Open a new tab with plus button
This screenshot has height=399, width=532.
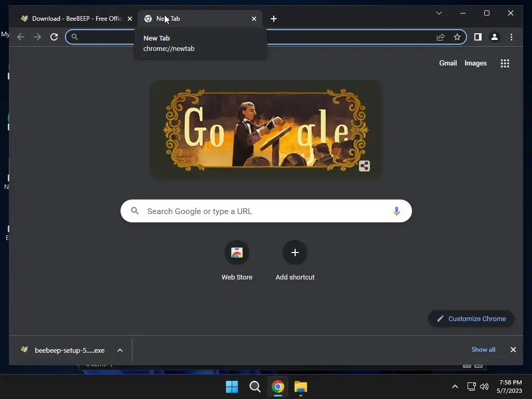274,19
